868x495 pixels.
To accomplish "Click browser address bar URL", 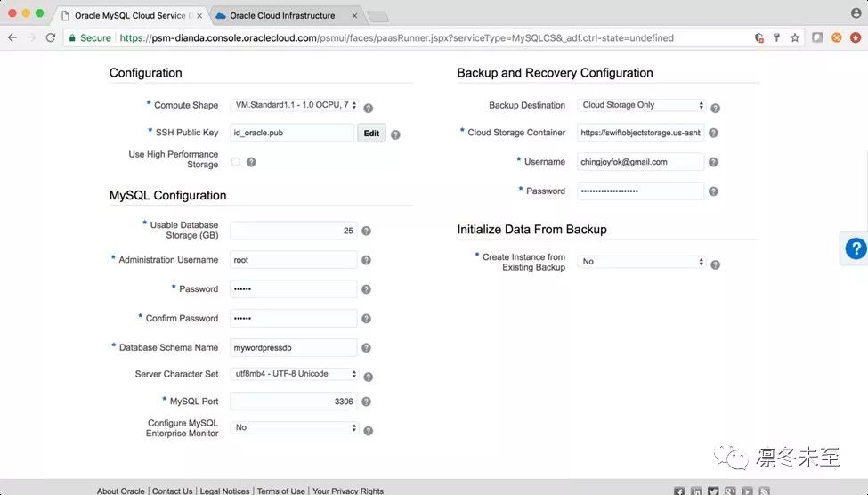I will click(396, 37).
